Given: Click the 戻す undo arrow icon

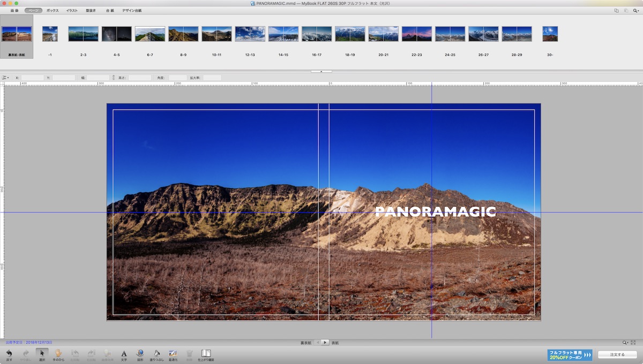Looking at the screenshot, I should click(9, 353).
